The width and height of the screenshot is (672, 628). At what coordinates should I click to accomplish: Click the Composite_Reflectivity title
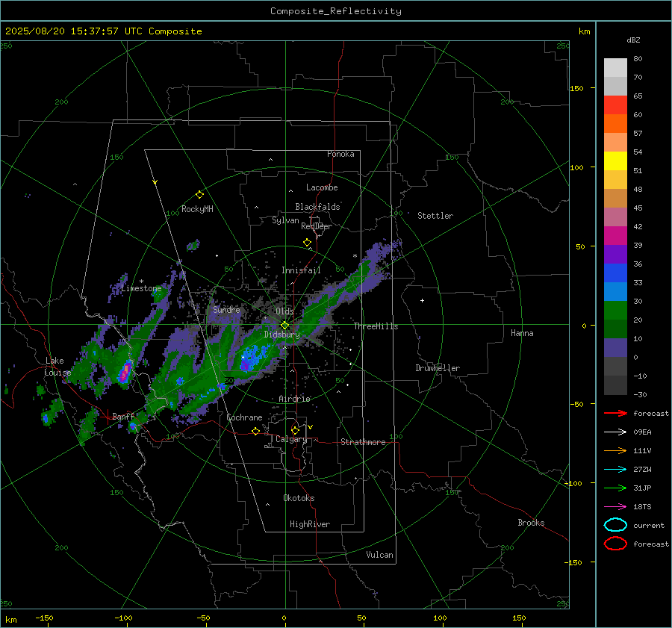[335, 11]
